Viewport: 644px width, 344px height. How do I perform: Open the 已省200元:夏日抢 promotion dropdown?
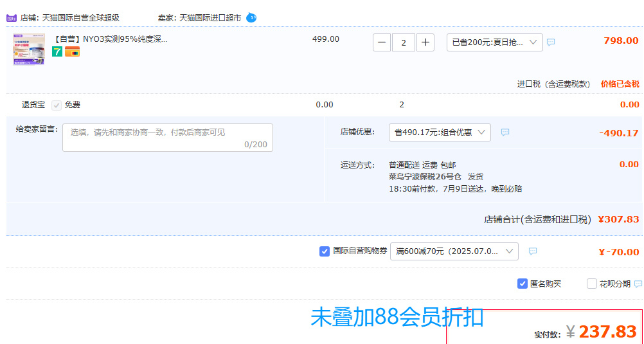click(494, 42)
